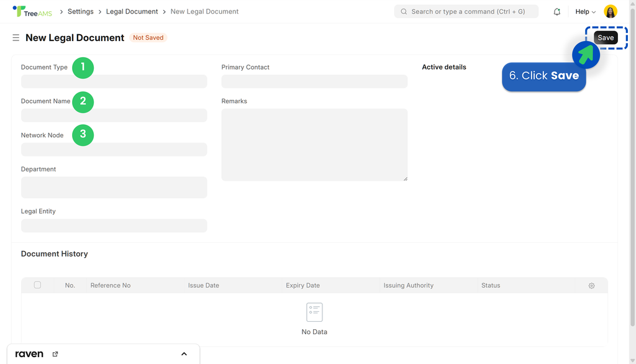Navigate to Legal Document breadcrumb
636x364 pixels.
(132, 12)
